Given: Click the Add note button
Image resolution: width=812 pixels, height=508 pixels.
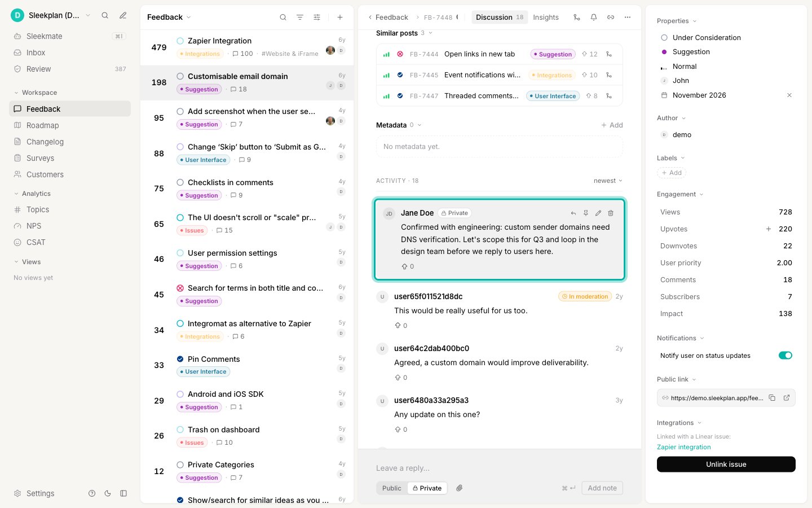Looking at the screenshot, I should pos(602,488).
